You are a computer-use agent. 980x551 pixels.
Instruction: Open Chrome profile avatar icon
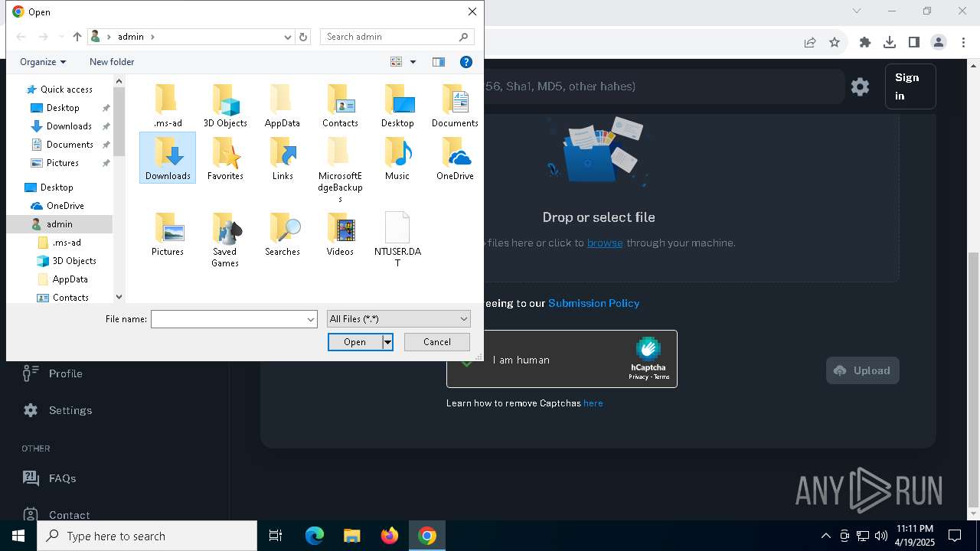pyautogui.click(x=939, y=42)
